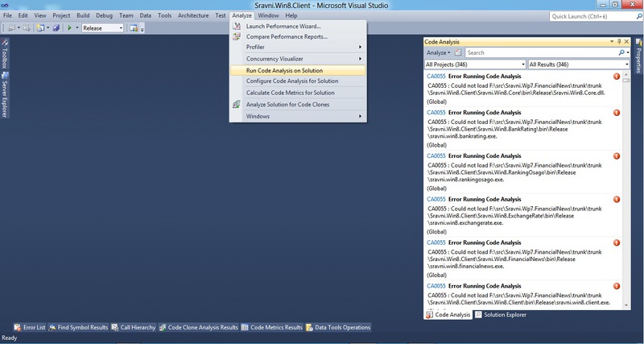The image size is (644, 344).
Task: Click the Quick Launch magnifier icon
Action: click(x=639, y=16)
